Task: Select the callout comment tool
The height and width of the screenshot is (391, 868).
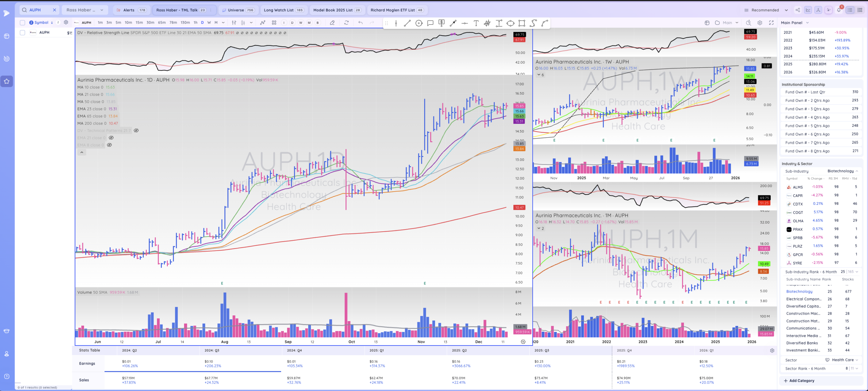Action: (430, 23)
